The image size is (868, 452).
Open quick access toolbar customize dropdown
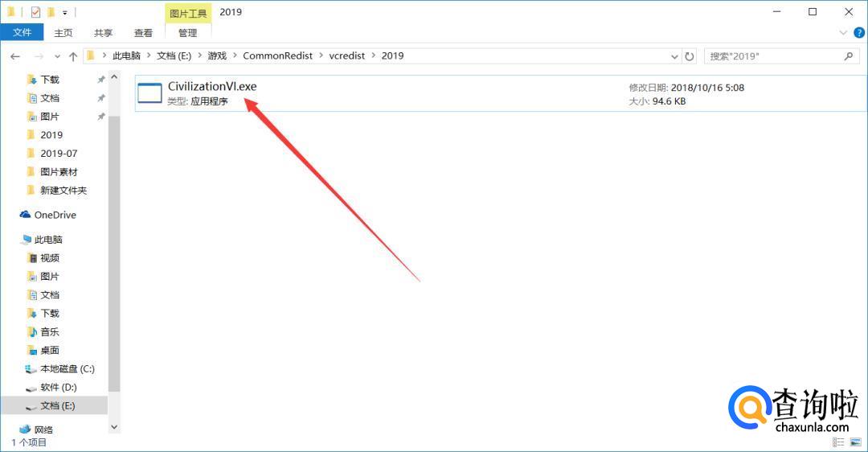(x=65, y=12)
